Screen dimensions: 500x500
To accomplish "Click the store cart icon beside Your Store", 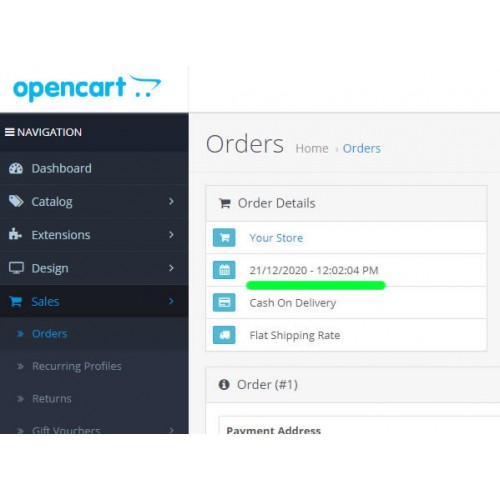I will point(224,238).
